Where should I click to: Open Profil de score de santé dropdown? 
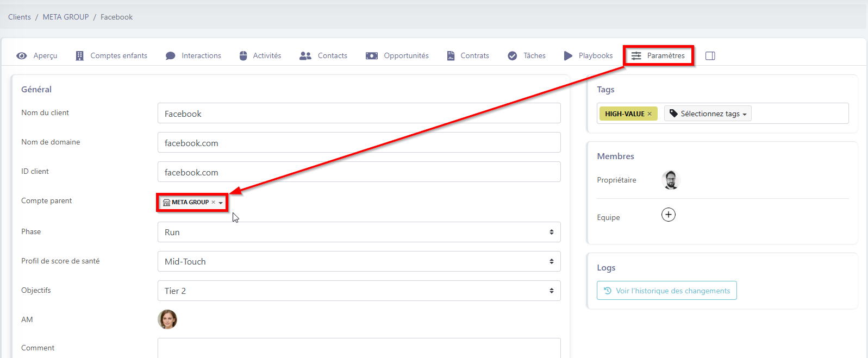[359, 261]
